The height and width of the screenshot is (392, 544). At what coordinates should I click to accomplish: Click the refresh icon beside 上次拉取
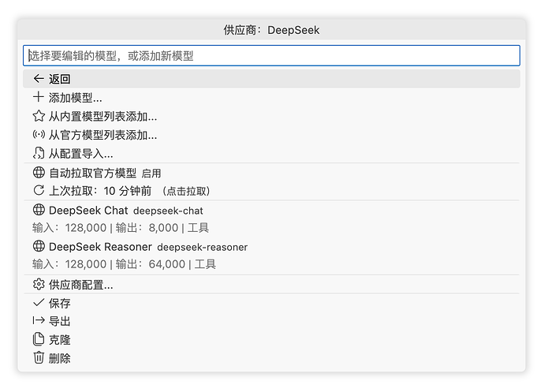coord(39,190)
